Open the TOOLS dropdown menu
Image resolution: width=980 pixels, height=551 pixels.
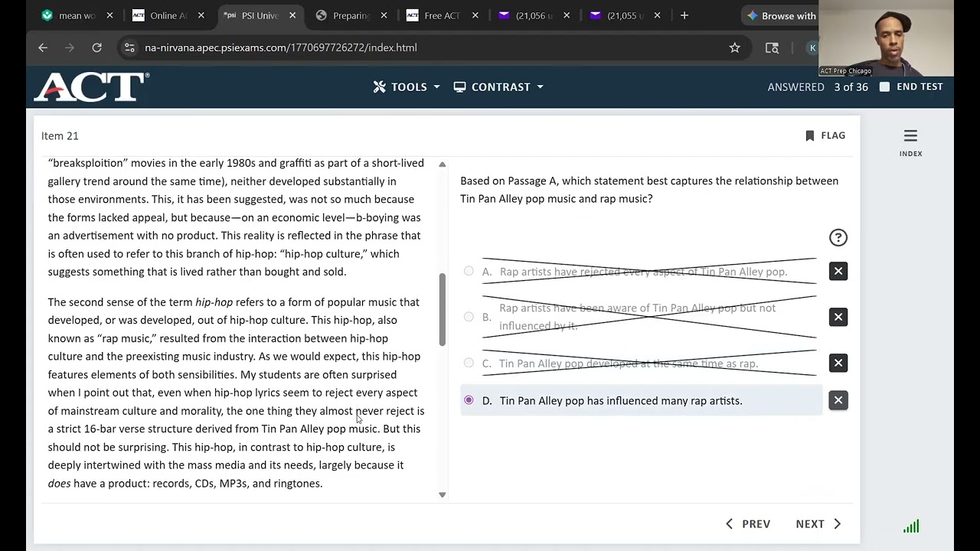coord(407,86)
